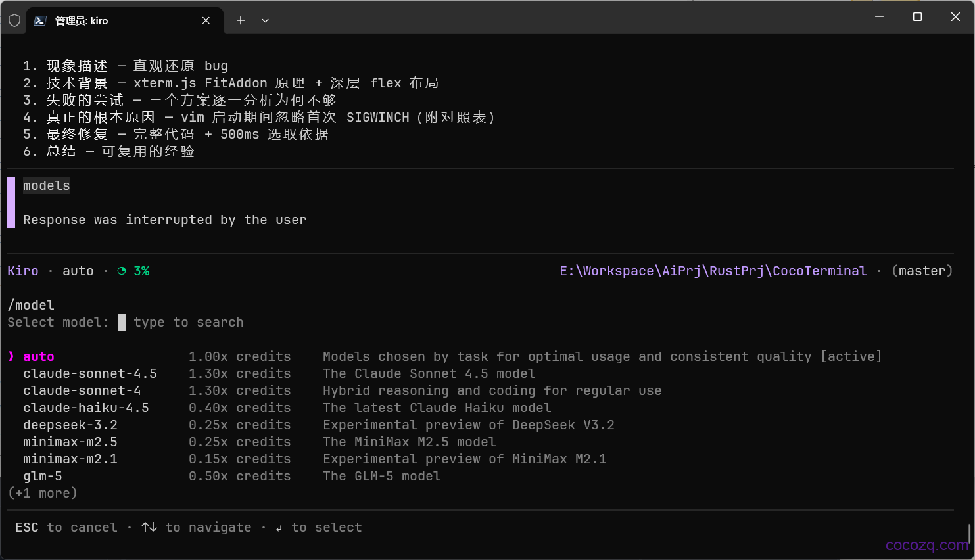Open a new terminal tab
The width and height of the screenshot is (975, 560).
coord(241,20)
